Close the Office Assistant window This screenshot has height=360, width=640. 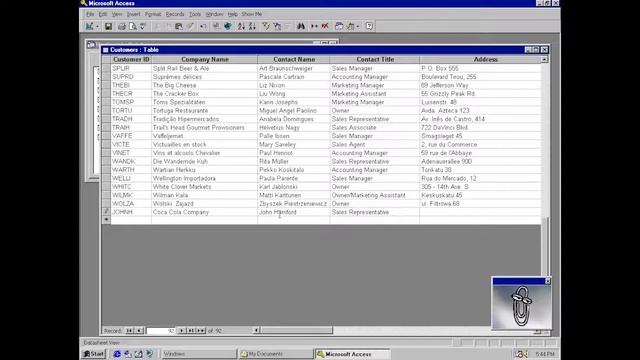pos(547,281)
